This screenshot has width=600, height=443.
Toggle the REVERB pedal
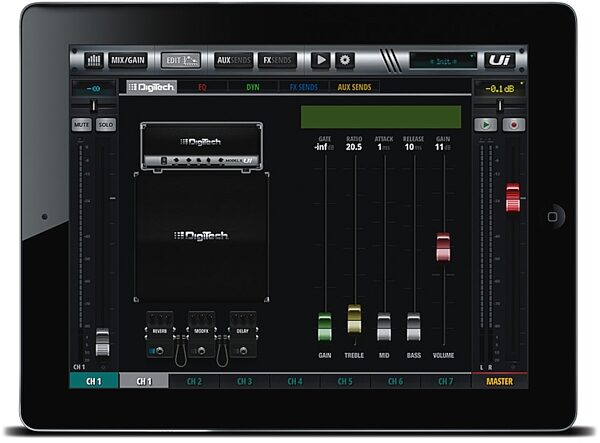(160, 334)
